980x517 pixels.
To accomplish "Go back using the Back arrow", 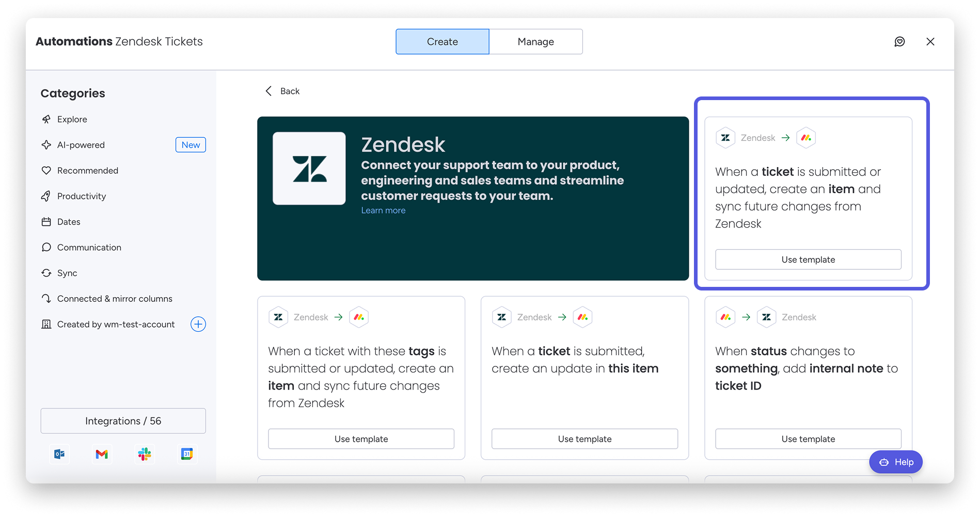I will tap(268, 91).
